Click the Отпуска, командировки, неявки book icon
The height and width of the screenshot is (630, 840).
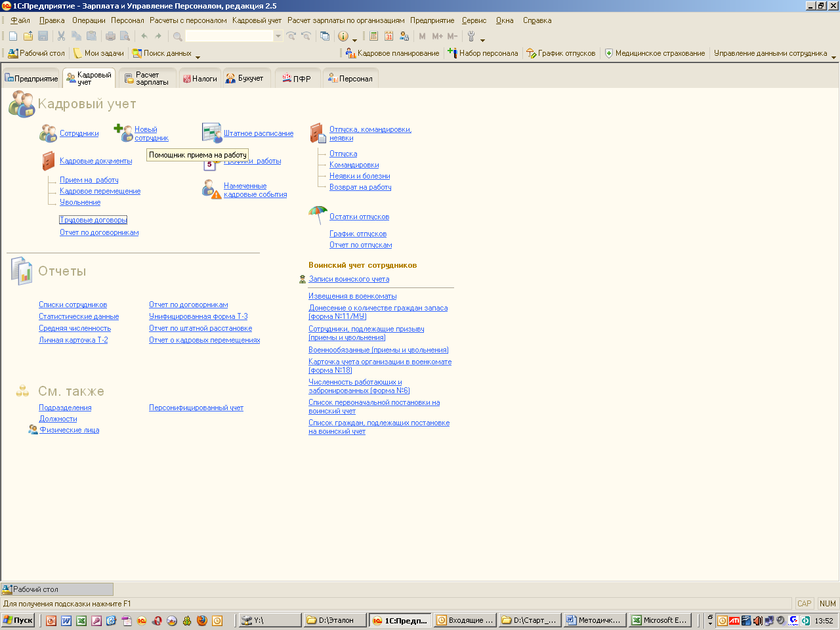click(318, 133)
